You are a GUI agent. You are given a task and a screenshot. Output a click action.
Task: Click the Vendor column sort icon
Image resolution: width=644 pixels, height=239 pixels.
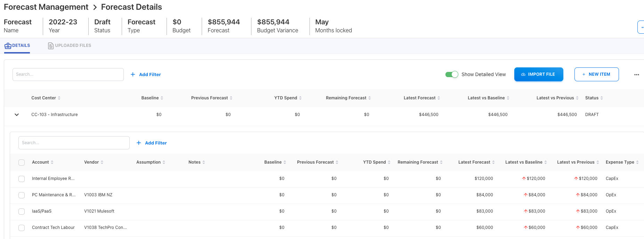pyautogui.click(x=102, y=162)
